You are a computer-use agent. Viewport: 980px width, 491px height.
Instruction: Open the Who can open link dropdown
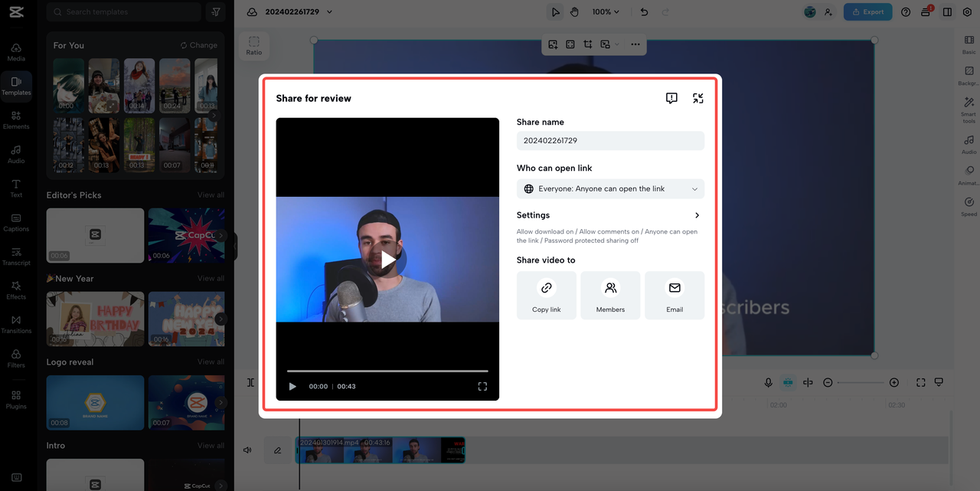click(610, 188)
